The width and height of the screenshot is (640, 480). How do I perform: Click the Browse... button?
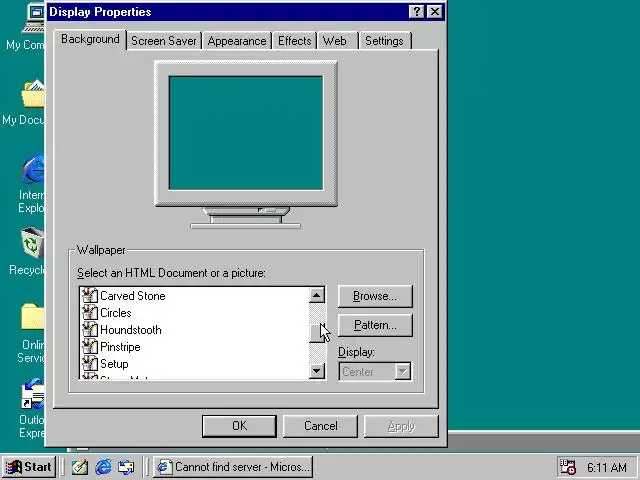[x=375, y=296]
